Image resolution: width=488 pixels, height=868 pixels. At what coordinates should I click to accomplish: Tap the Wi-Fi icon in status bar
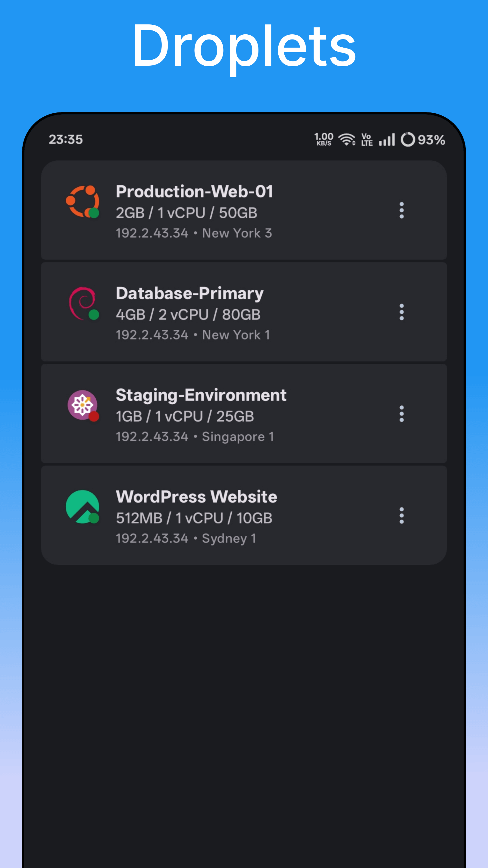pos(346,140)
